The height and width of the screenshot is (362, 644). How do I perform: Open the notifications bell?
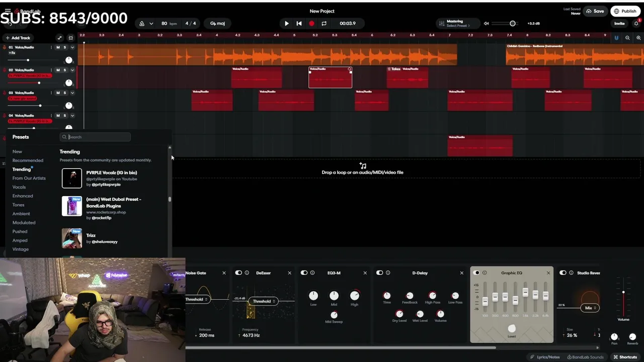click(x=636, y=23)
